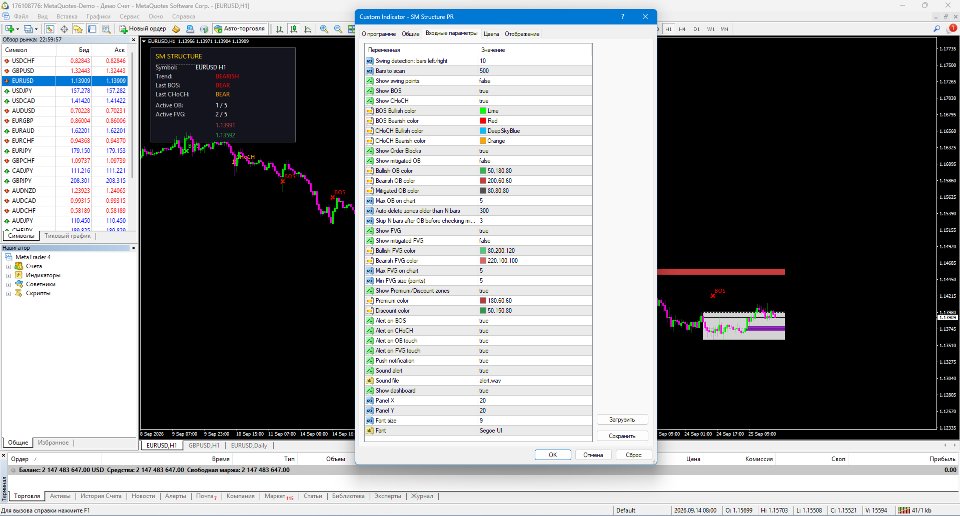Click the Сброс button

tap(634, 455)
